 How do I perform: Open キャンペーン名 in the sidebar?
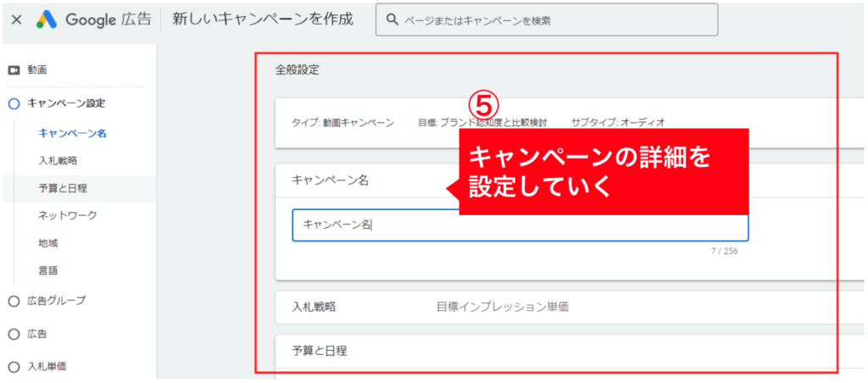72,133
